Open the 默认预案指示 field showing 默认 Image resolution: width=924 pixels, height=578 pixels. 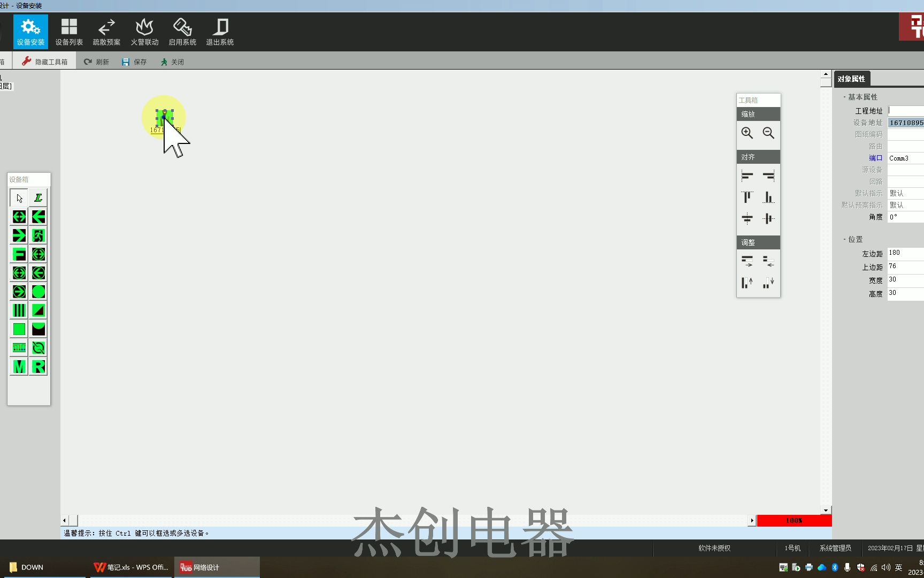tap(906, 205)
